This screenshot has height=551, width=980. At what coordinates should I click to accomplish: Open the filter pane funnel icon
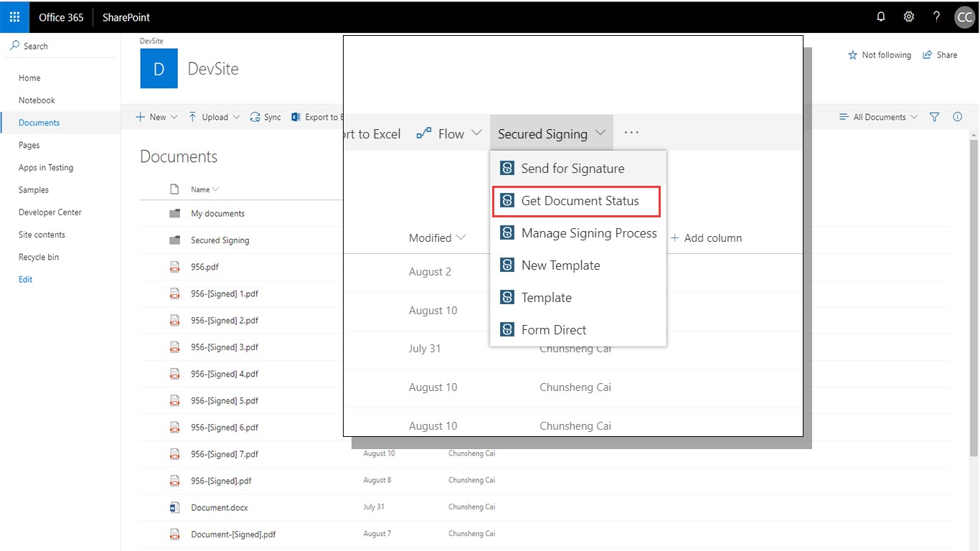pyautogui.click(x=934, y=117)
